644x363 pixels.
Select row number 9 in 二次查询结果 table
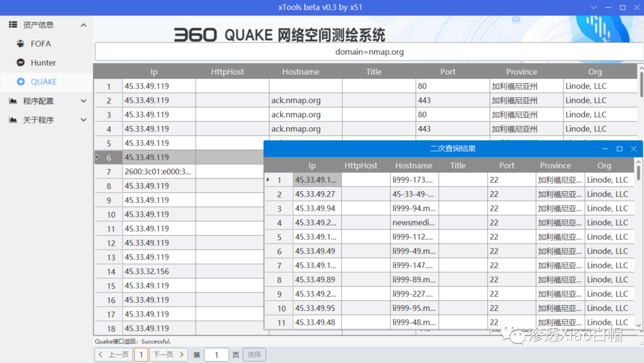coord(279,294)
